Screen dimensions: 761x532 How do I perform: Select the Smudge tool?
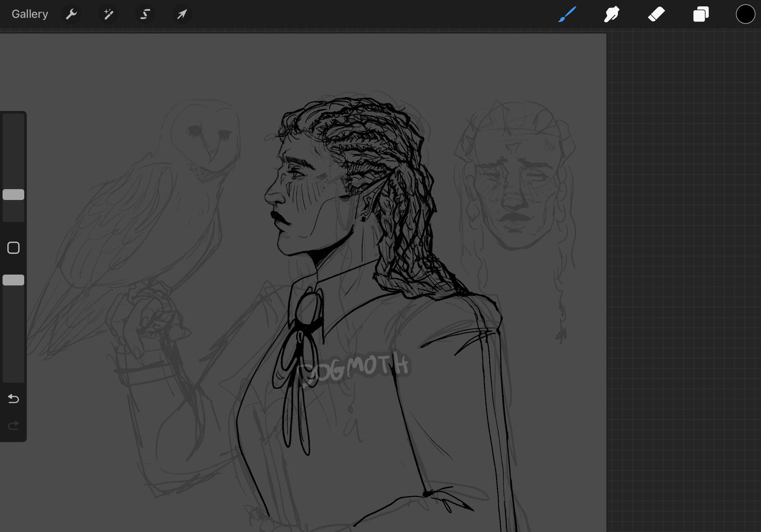612,14
